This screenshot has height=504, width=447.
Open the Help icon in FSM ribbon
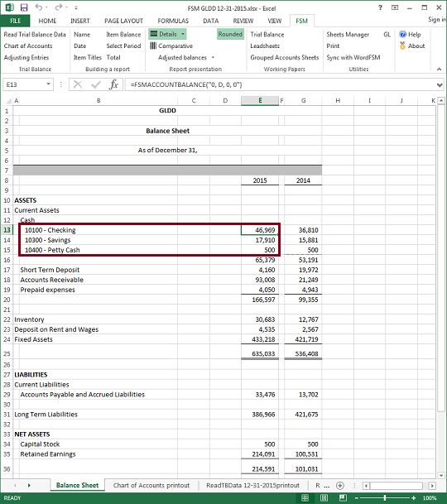click(x=402, y=35)
